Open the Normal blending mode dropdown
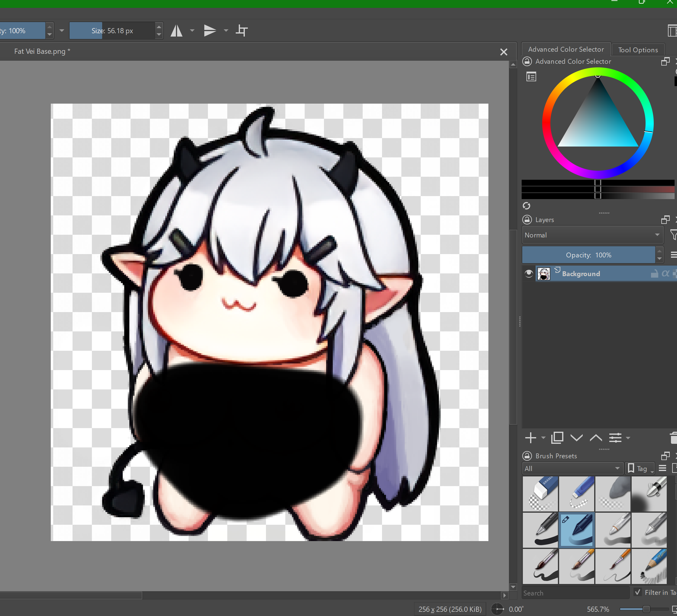Screen dimensions: 677x616 click(x=592, y=235)
